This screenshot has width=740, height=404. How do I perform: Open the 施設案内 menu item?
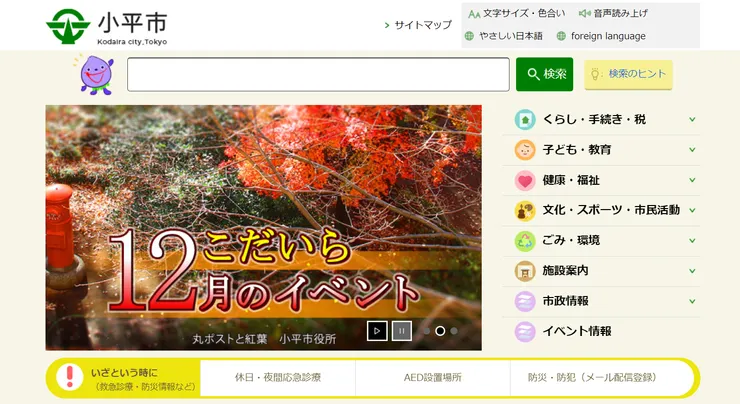click(565, 270)
